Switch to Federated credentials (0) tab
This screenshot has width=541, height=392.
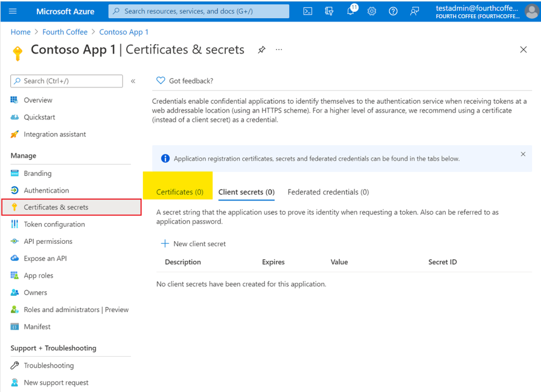[328, 192]
